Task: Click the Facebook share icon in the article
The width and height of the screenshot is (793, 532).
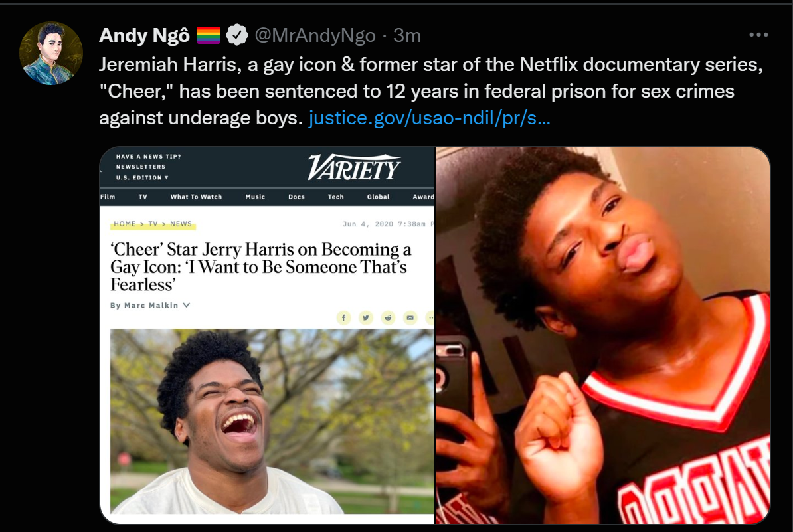Action: click(343, 317)
